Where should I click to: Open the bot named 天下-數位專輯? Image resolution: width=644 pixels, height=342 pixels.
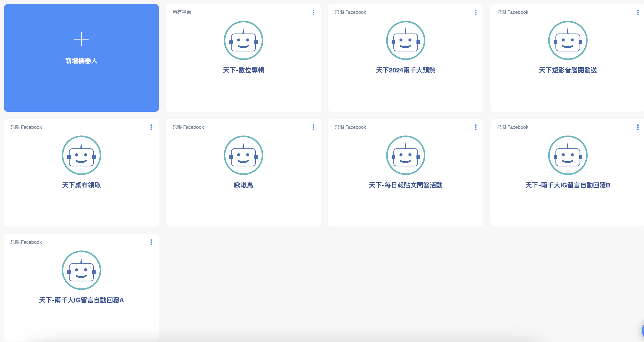coord(244,70)
